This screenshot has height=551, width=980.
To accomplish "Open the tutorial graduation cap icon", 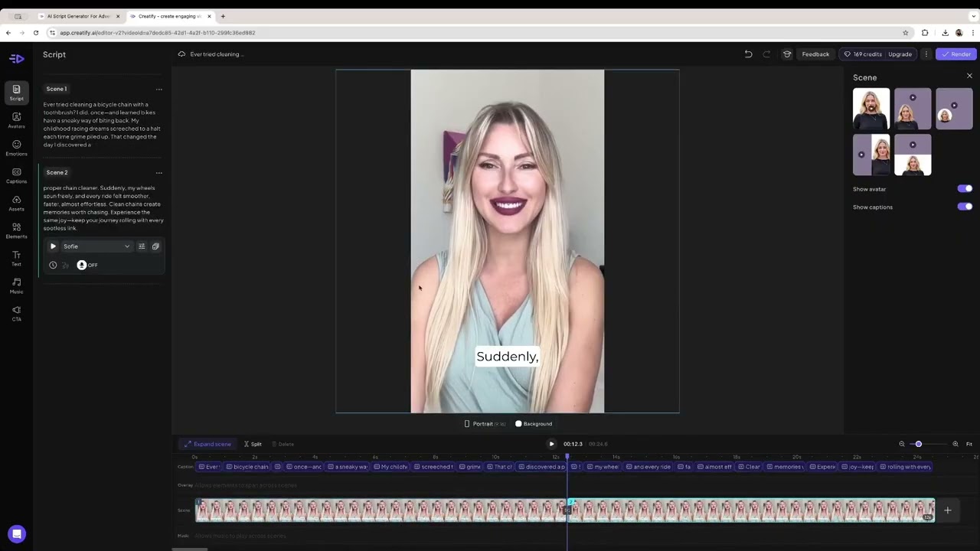I will pyautogui.click(x=786, y=54).
